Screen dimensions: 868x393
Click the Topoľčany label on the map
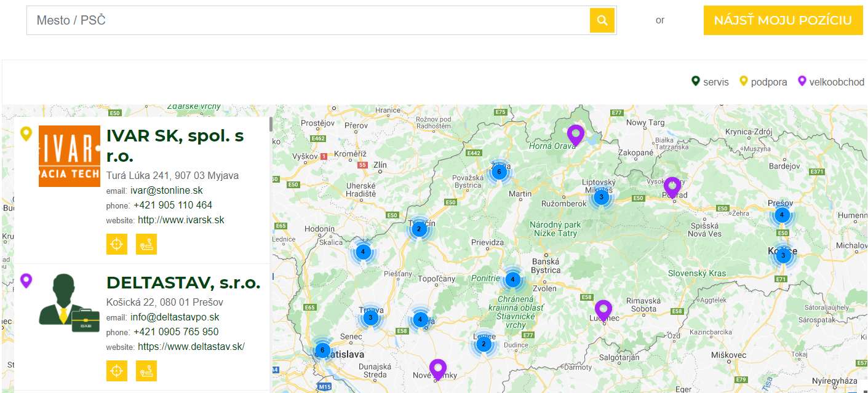click(x=437, y=279)
